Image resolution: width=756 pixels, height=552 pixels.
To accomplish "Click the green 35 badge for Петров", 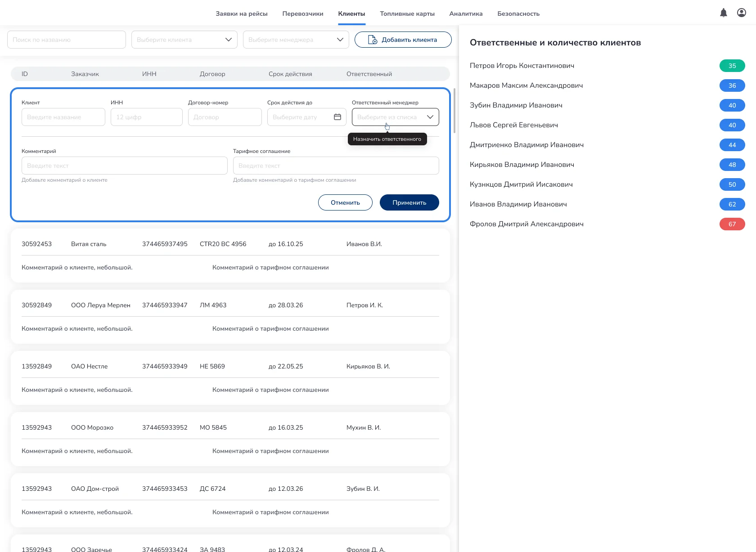I will coord(732,66).
